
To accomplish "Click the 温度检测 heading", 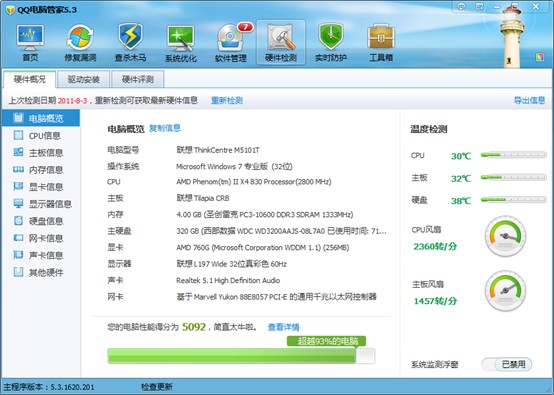I will 429,129.
